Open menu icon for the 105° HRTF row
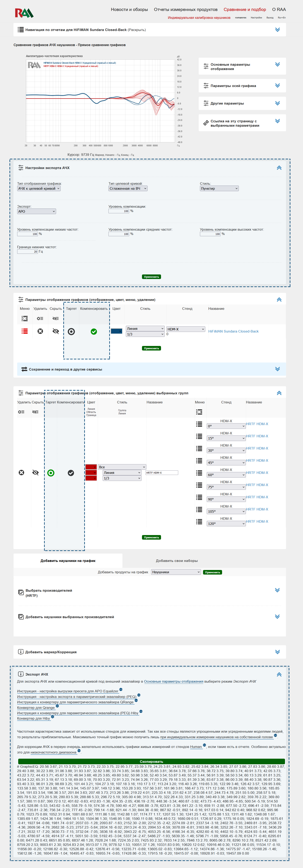Image resolution: width=303 pixels, height=868 pixels. pos(199,509)
